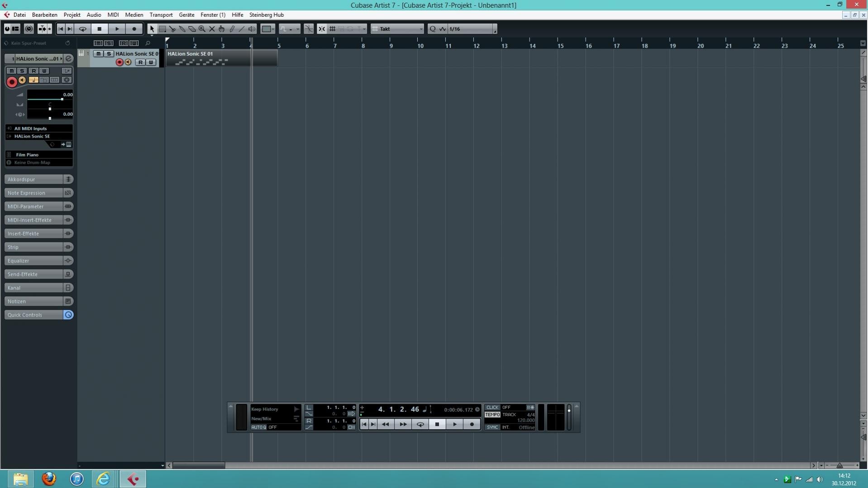Open the Transport menu

coord(161,15)
